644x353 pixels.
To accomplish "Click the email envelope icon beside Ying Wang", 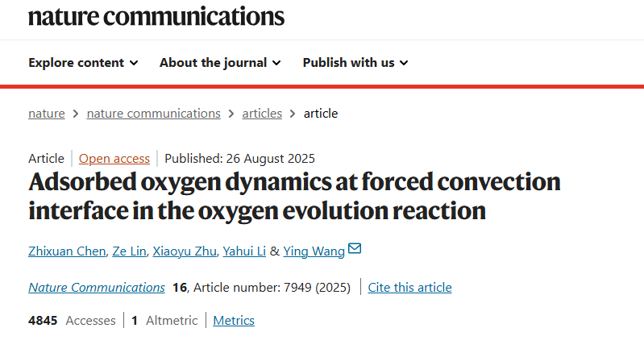I will 355,250.
